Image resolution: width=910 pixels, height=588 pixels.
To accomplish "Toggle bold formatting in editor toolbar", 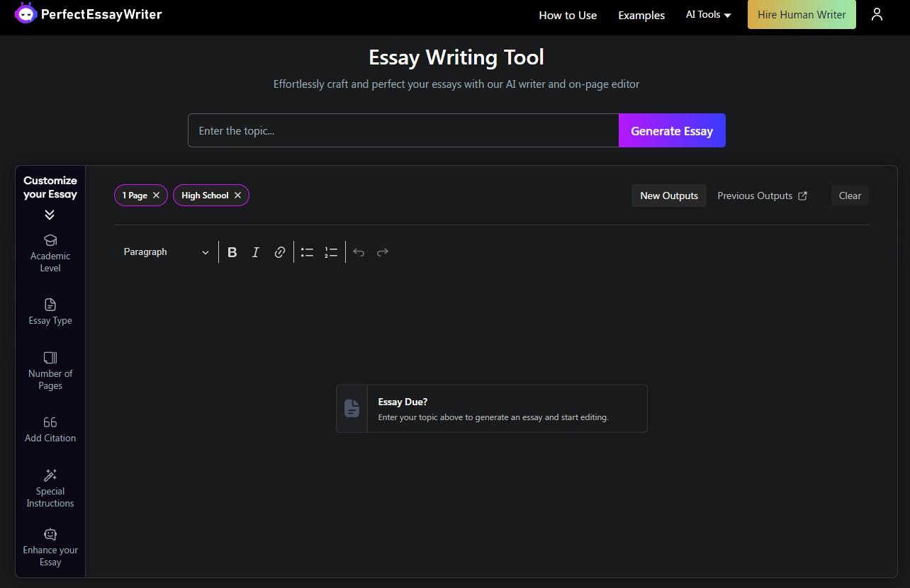I will 232,252.
